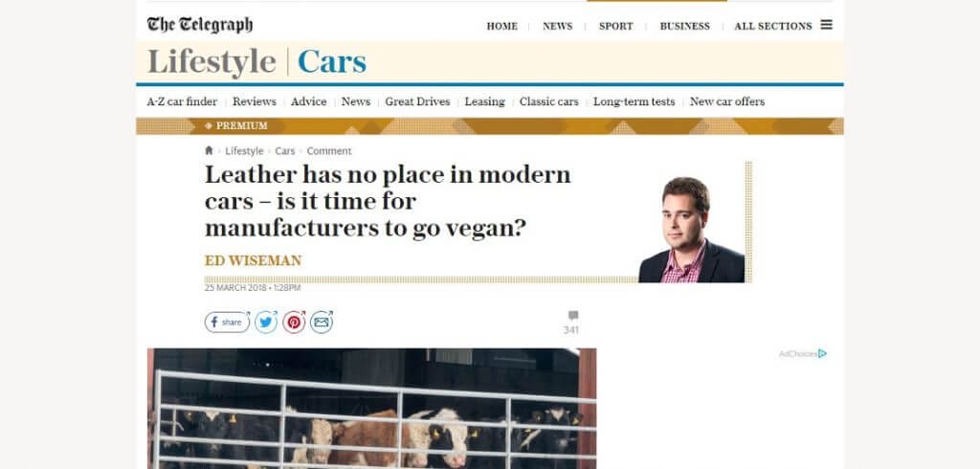Open The Telegraph logo homepage
980x469 pixels.
pos(200,25)
